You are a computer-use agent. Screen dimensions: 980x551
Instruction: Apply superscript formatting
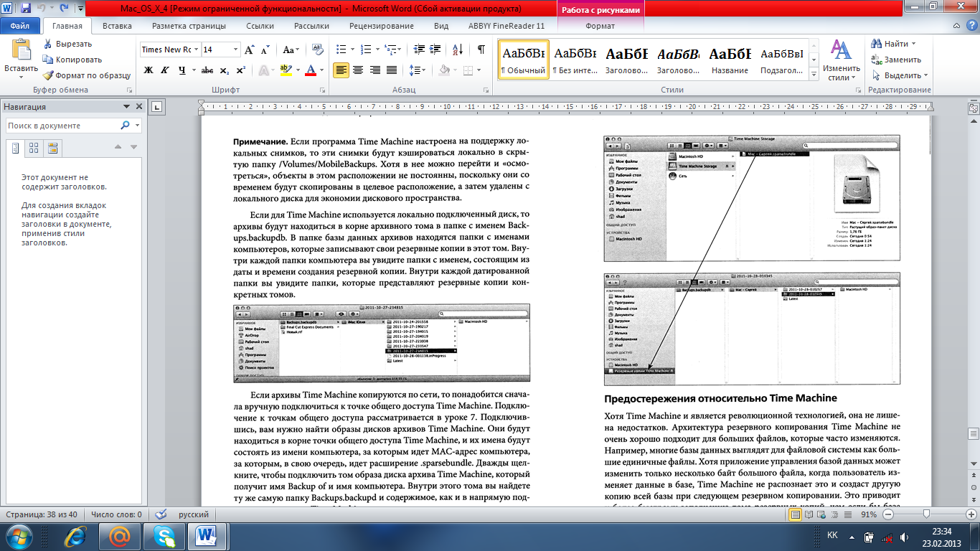[240, 70]
